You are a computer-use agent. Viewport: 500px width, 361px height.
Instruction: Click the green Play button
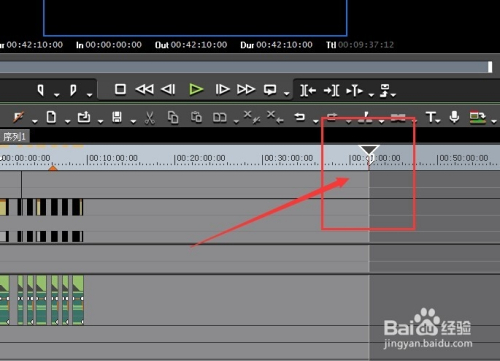[196, 89]
